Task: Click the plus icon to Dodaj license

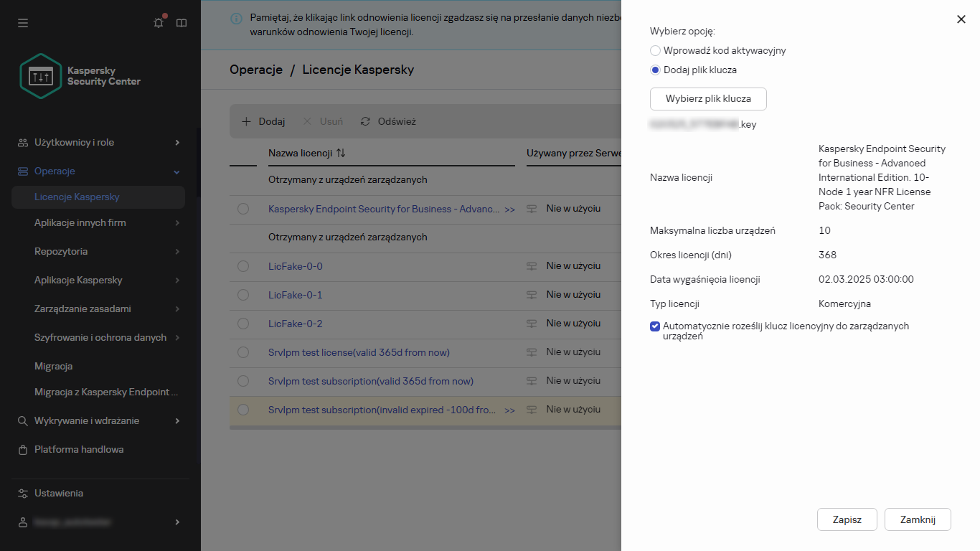Action: [246, 122]
